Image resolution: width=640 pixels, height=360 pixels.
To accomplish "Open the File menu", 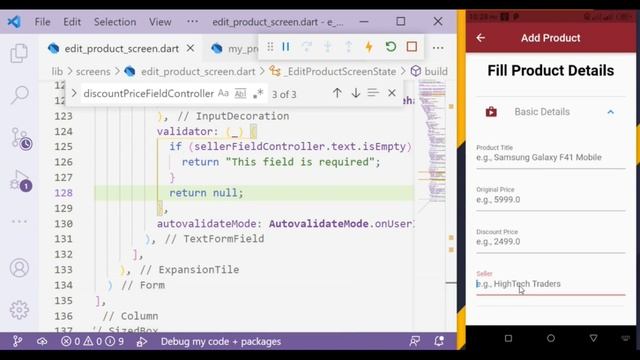I will (x=42, y=22).
